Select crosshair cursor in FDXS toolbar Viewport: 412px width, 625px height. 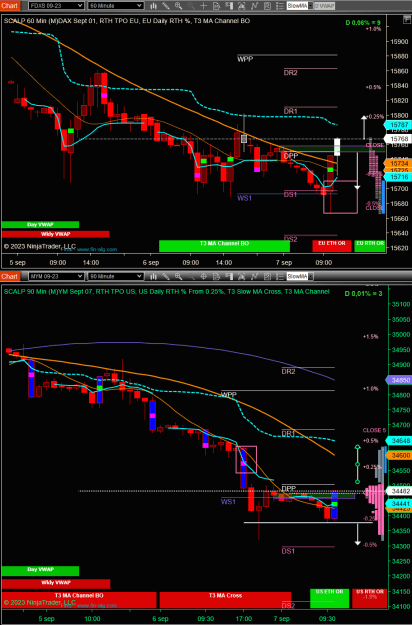[204, 6]
